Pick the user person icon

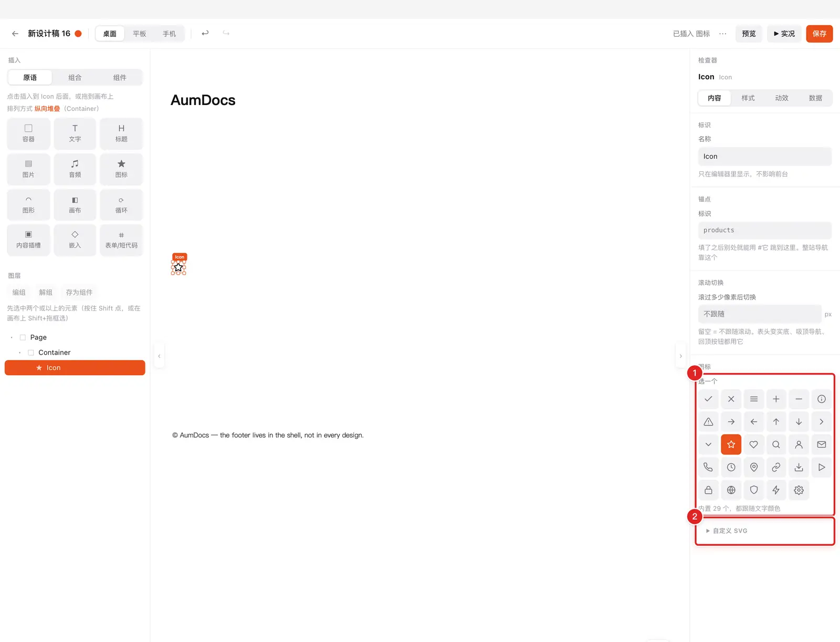[x=799, y=444]
